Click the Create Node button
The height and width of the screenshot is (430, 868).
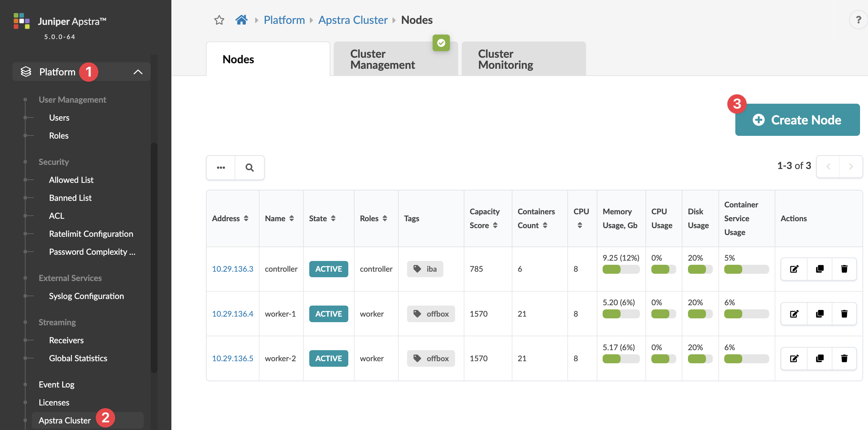(797, 120)
